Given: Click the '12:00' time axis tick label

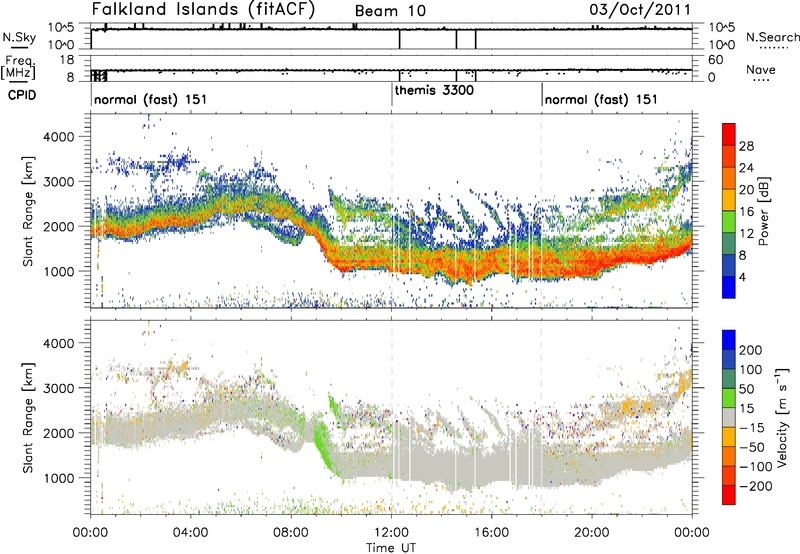Looking at the screenshot, I should [x=391, y=532].
